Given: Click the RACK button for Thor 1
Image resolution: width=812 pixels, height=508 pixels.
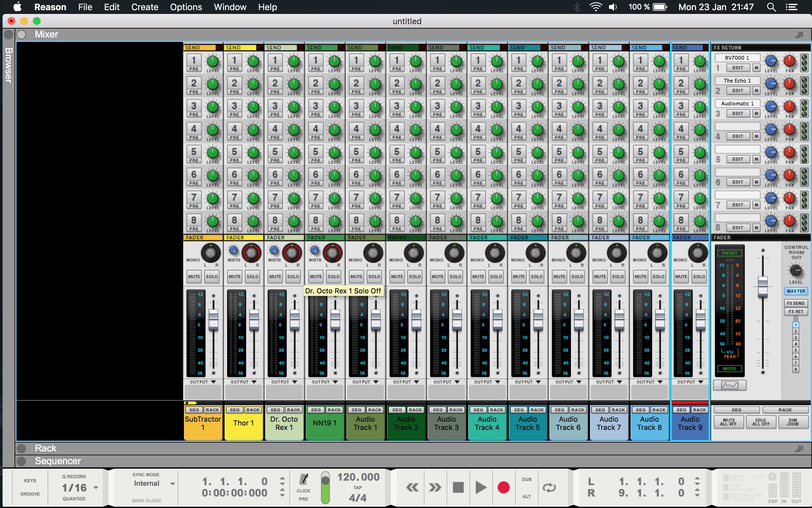Looking at the screenshot, I should (253, 410).
